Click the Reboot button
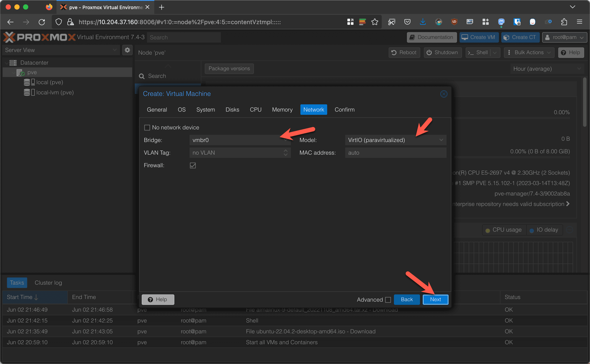 404,52
